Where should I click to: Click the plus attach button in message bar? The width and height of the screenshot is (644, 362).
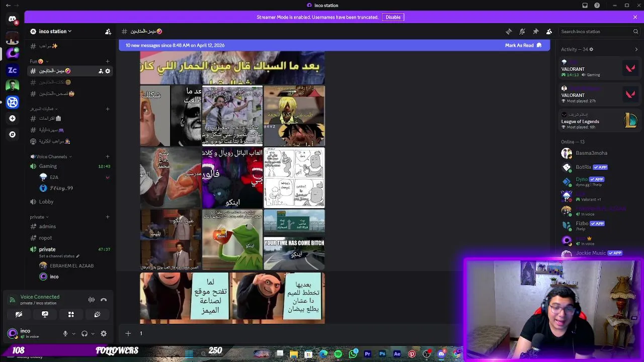(x=128, y=333)
